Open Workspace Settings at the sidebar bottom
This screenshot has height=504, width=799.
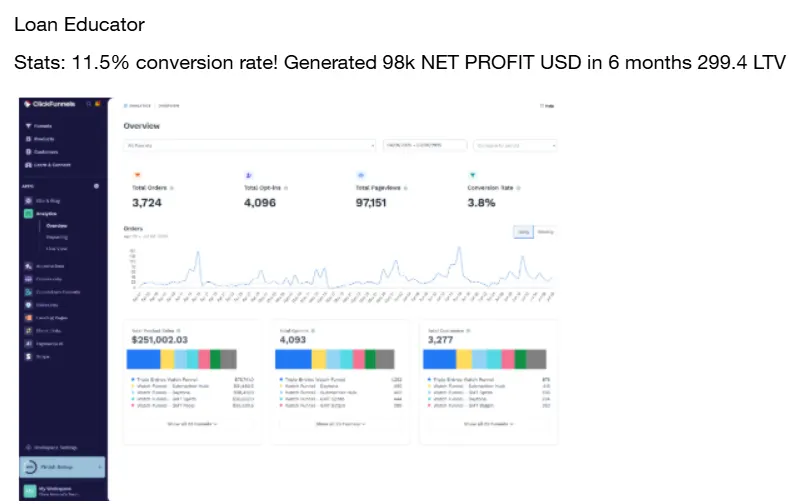(x=51, y=447)
